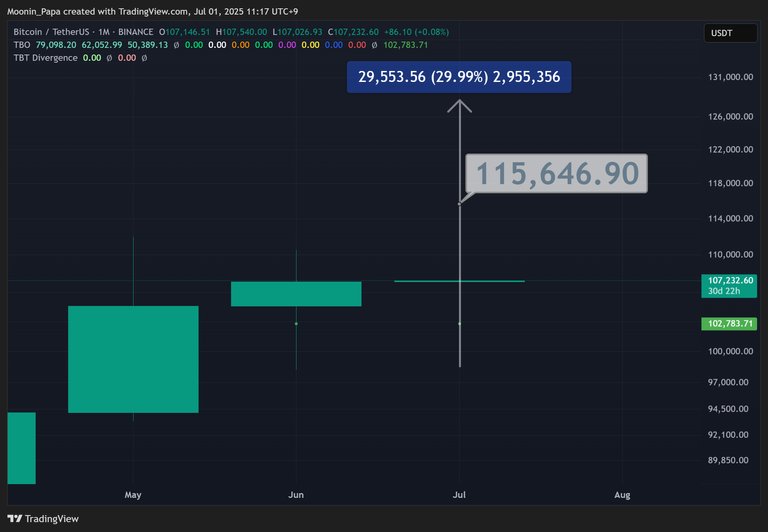Click the 118,000.00 price axis label
The width and height of the screenshot is (768, 532).
pyautogui.click(x=730, y=183)
